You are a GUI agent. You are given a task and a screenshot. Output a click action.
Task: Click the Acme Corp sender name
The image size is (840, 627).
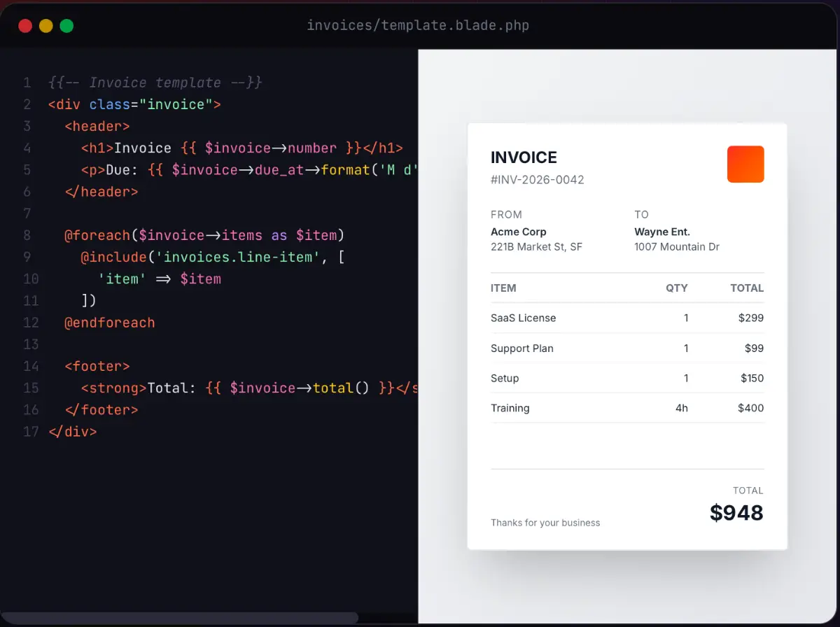(x=519, y=232)
